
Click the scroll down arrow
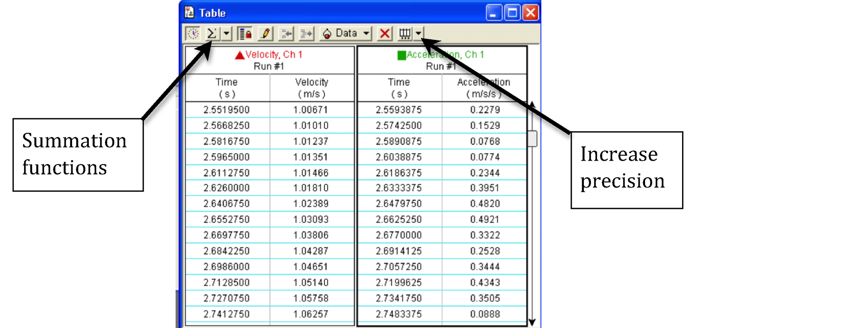tap(532, 322)
